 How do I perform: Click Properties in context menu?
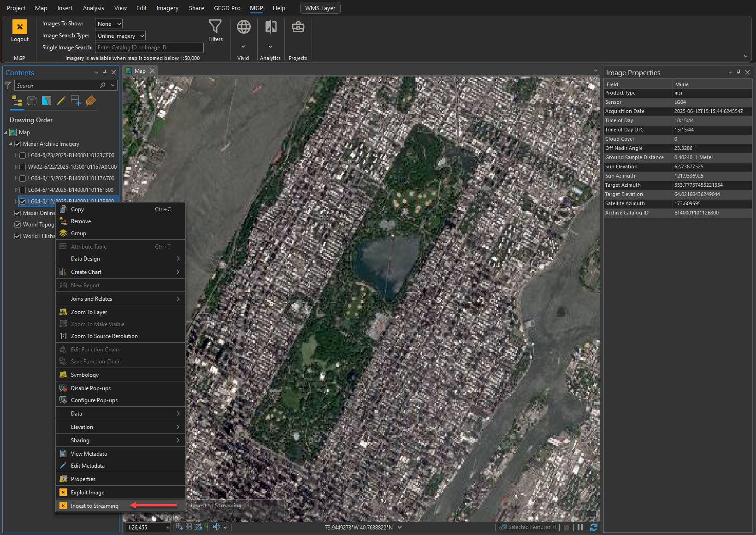[x=120, y=479]
